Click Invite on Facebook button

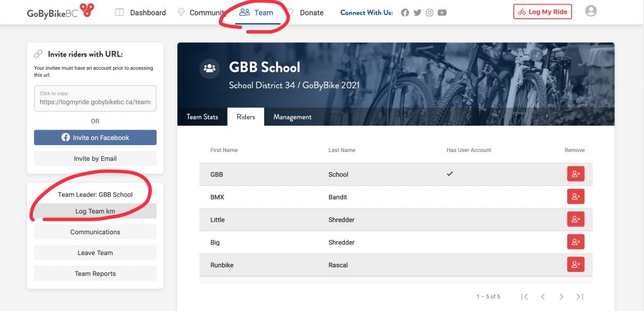click(x=96, y=138)
